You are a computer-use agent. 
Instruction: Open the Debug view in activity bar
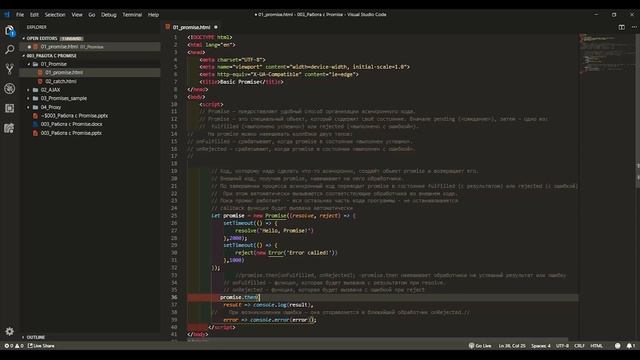tap(9, 89)
